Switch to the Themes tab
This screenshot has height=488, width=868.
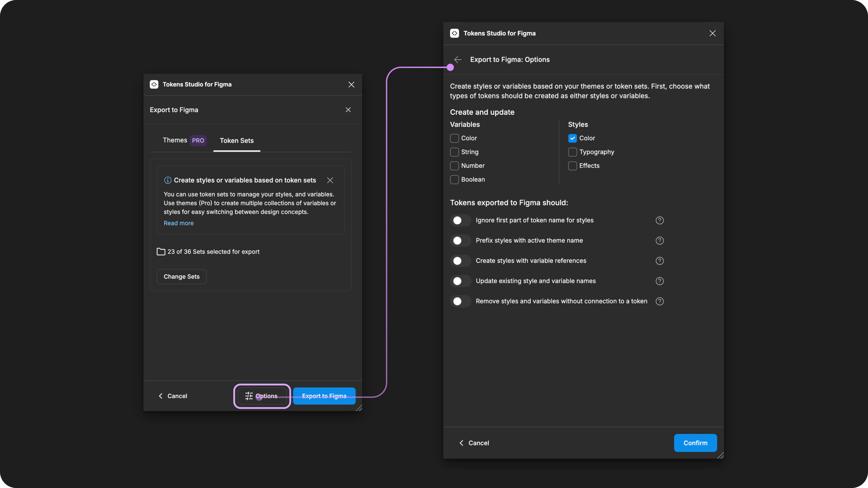click(175, 140)
